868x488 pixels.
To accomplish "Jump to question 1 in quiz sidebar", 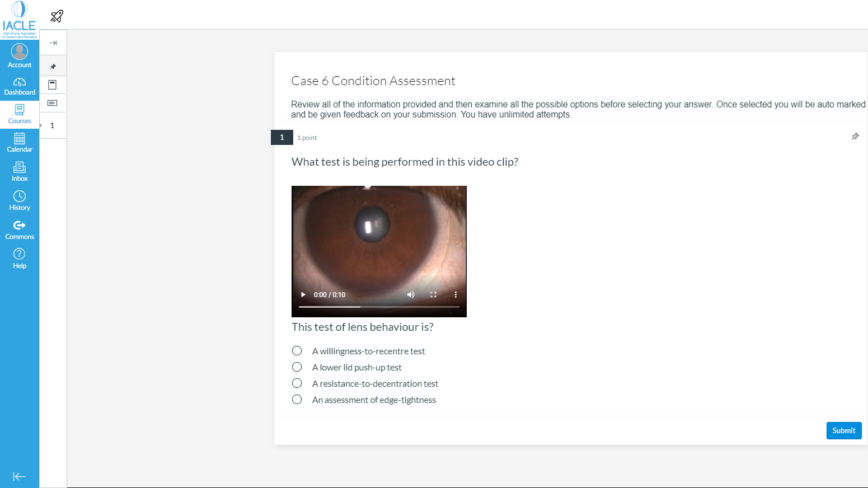I will coord(53,125).
